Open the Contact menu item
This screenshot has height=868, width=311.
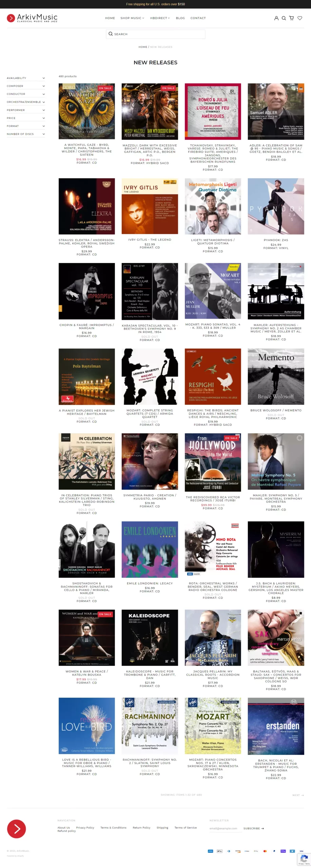tap(198, 18)
